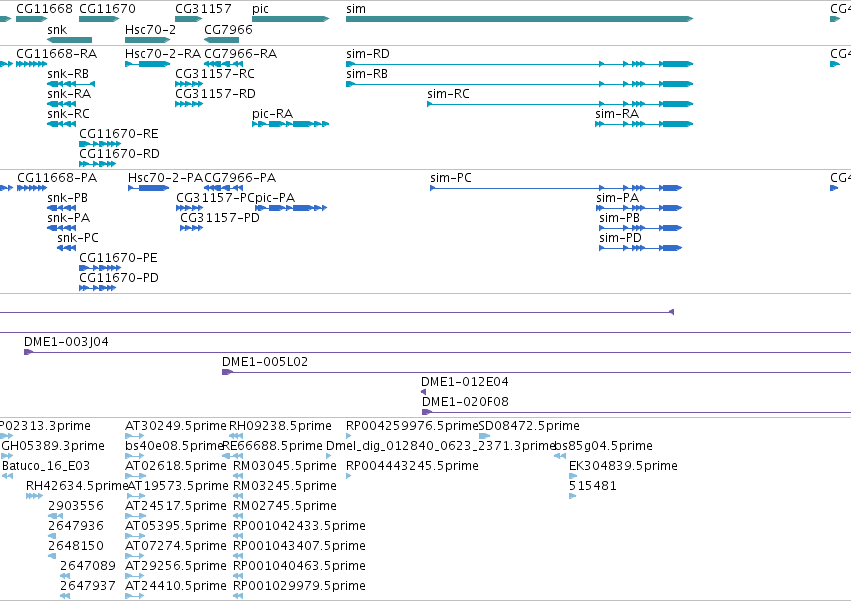Image resolution: width=851 pixels, height=601 pixels.
Task: Select the 2647936 feature label
Action: pyautogui.click(x=76, y=526)
